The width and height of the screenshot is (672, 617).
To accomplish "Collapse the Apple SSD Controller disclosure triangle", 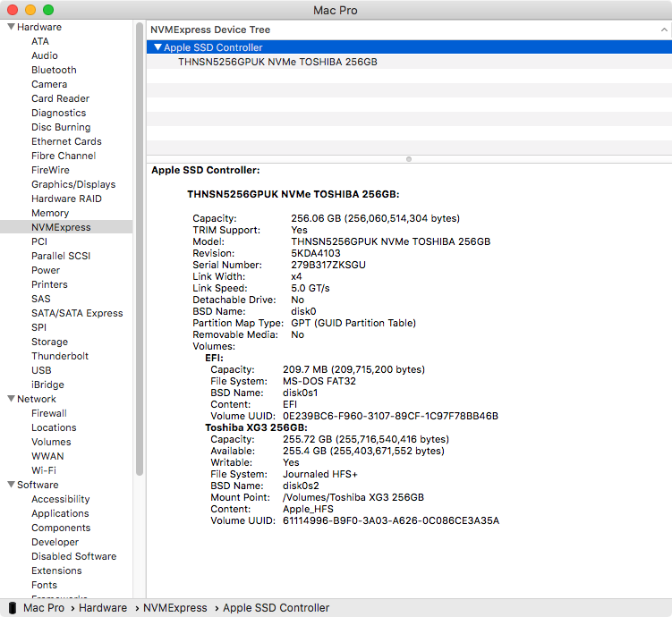I will click(158, 47).
